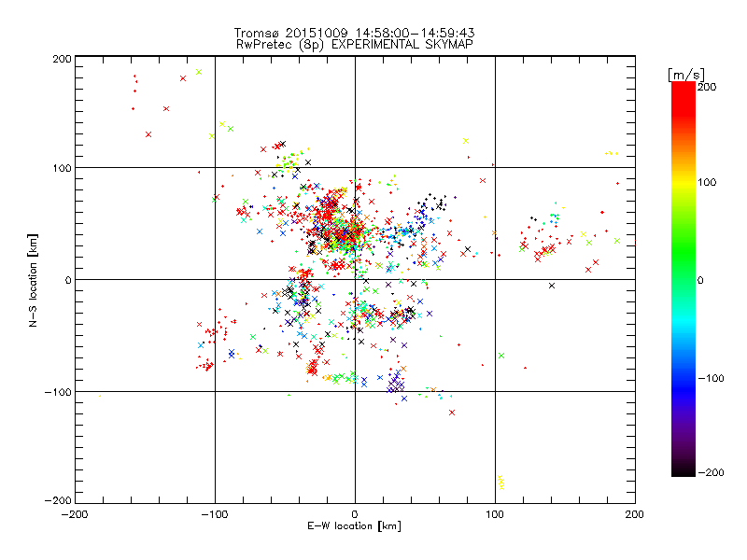Select the 'RwPretec (8p) EXPERIMENTAL SKYMAP' subtitle
The height and width of the screenshot is (560, 747).
(354, 45)
